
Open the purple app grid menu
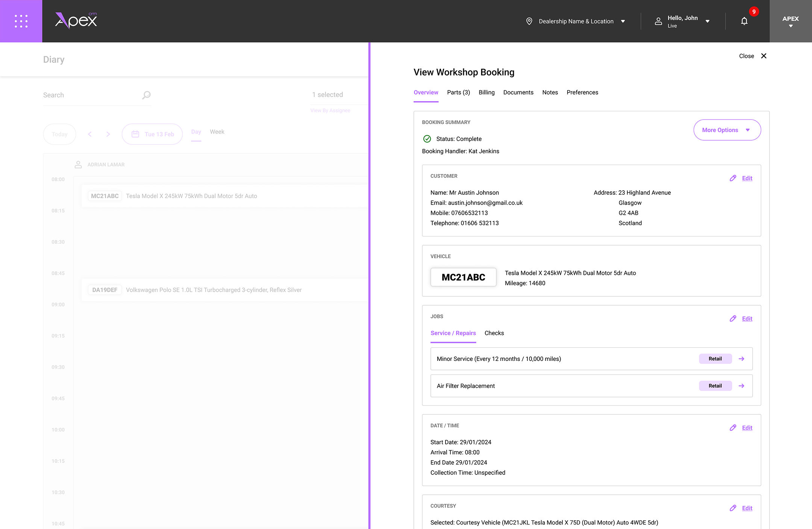[21, 21]
